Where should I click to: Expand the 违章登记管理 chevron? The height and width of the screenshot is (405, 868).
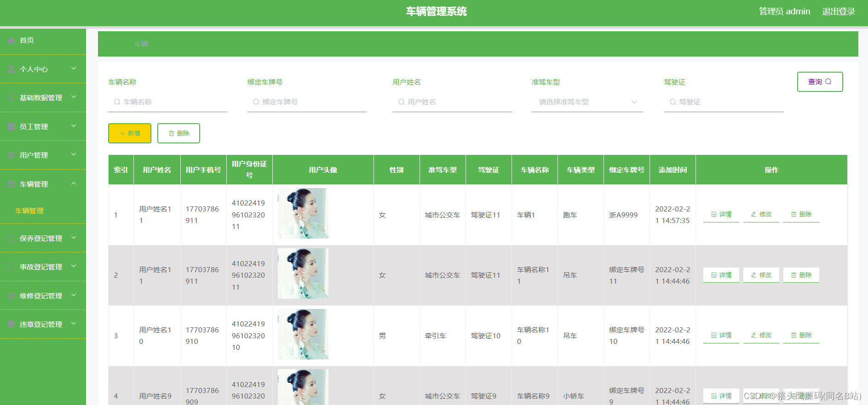(74, 324)
